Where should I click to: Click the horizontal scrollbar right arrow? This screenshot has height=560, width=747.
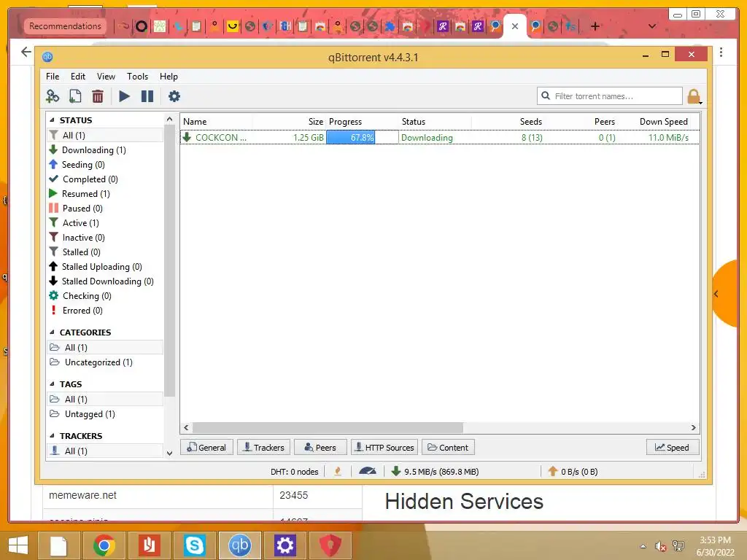(694, 427)
